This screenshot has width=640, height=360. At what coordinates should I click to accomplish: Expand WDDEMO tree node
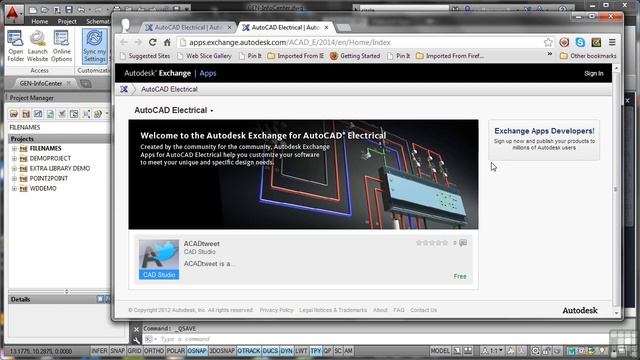[14, 189]
